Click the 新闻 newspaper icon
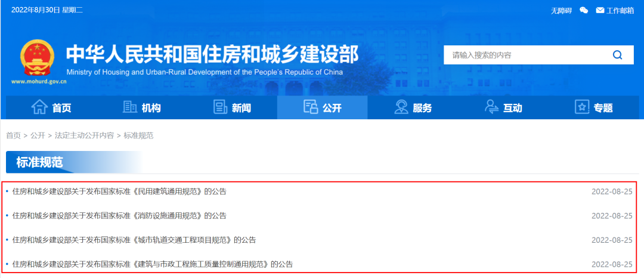Viewport: 644px width, 278px height. click(x=221, y=107)
